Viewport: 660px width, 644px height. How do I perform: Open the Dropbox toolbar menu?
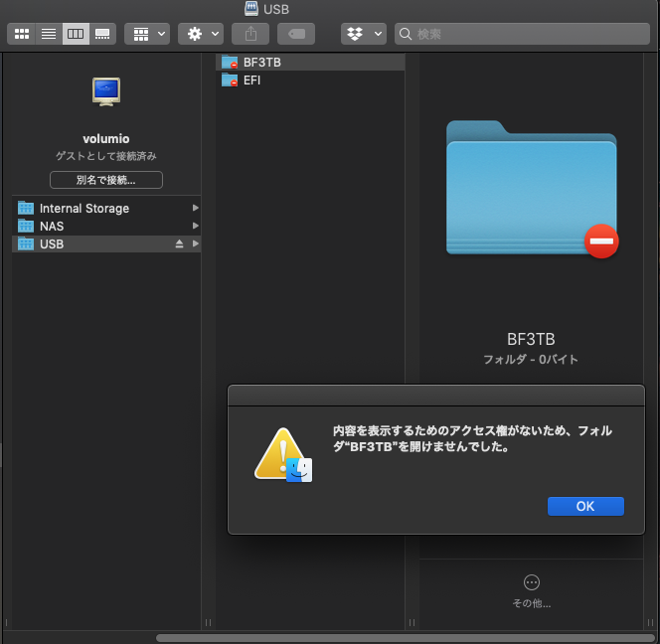364,34
